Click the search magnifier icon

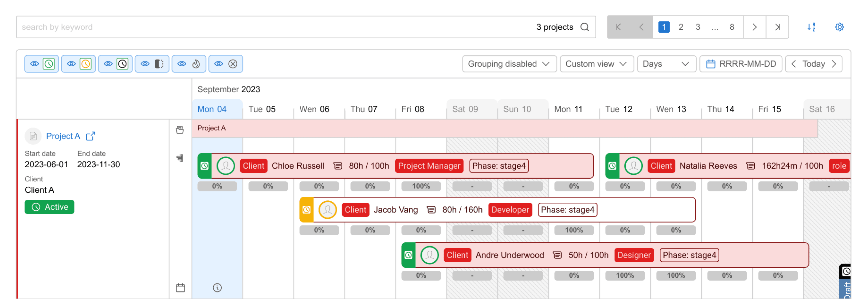click(x=585, y=27)
